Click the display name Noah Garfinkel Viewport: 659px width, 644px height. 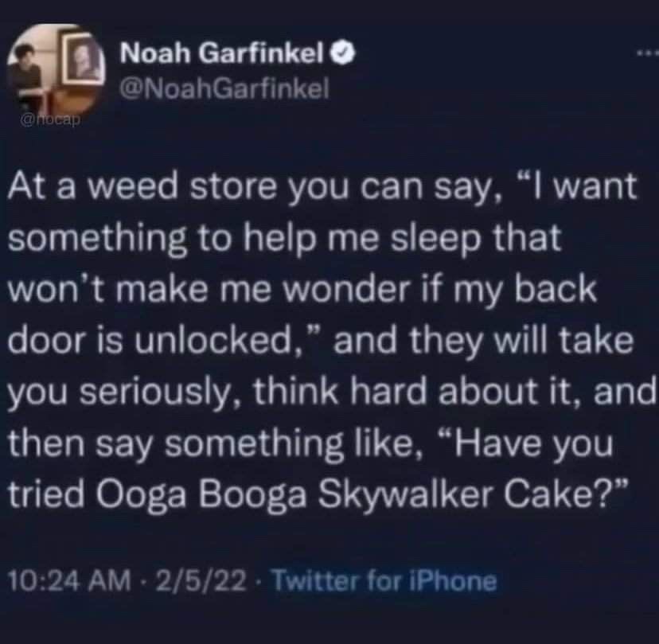[x=220, y=57]
